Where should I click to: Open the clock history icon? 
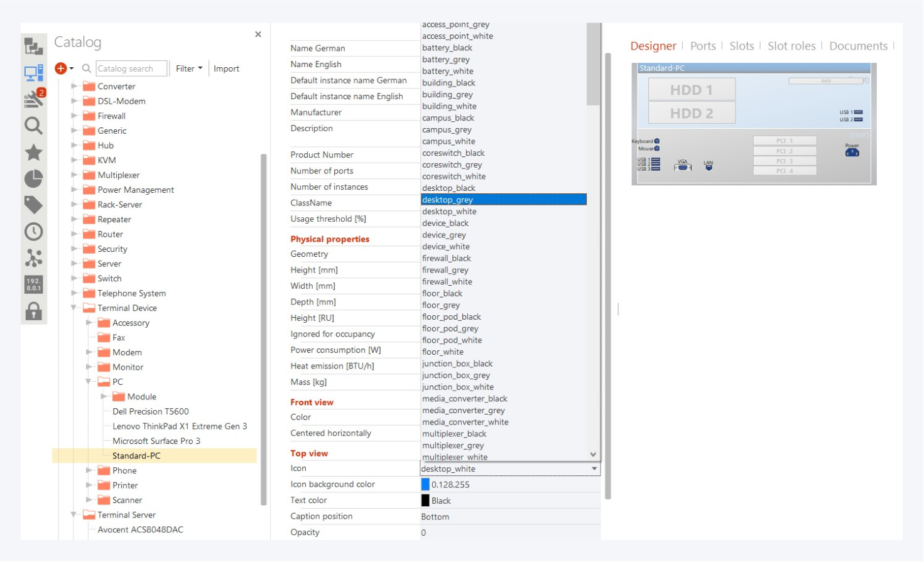33,232
